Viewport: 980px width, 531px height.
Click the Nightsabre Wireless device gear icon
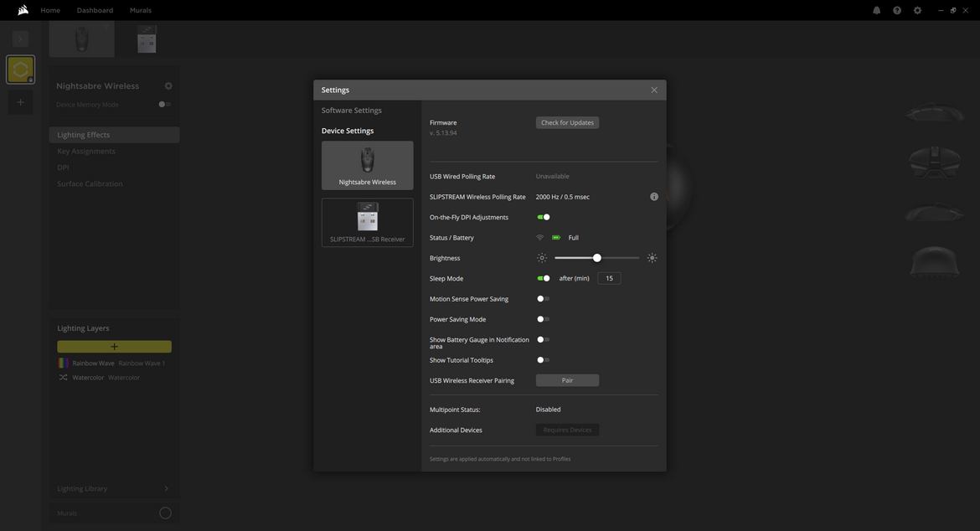(168, 86)
